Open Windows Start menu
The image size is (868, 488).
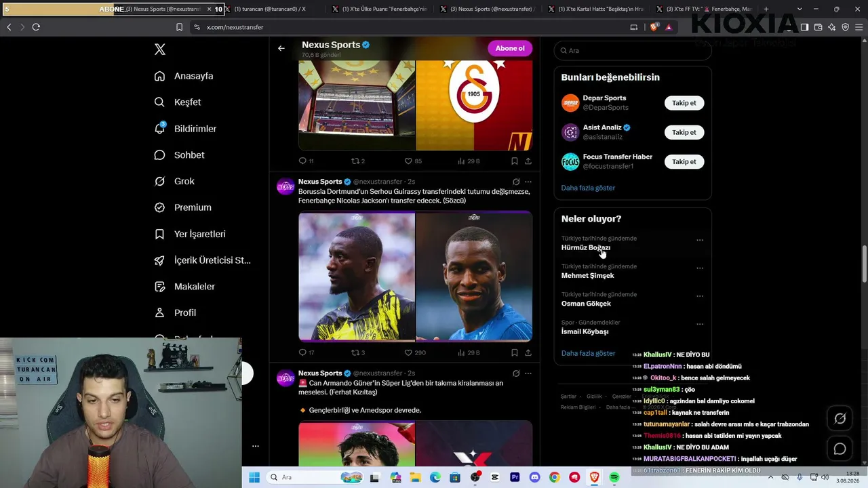pos(254,477)
